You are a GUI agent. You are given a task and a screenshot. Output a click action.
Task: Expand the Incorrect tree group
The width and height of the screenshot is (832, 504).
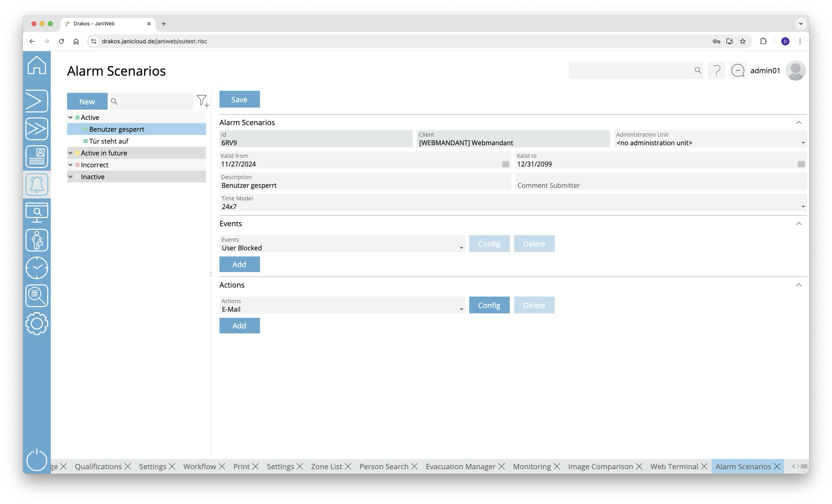click(x=70, y=165)
